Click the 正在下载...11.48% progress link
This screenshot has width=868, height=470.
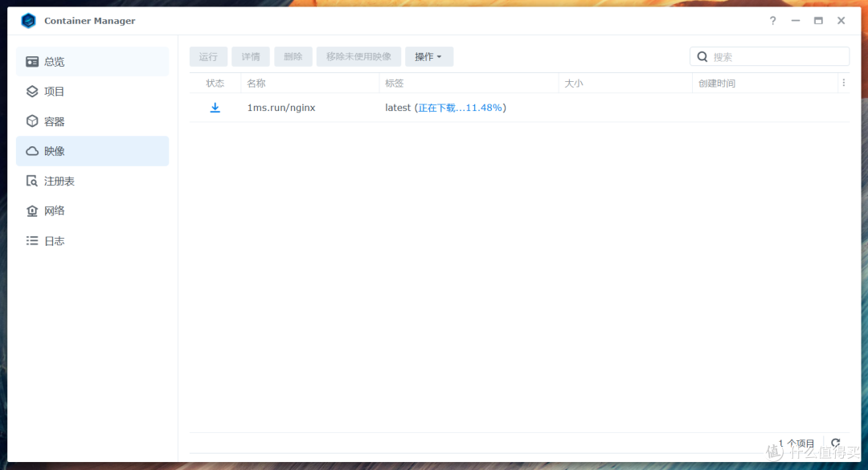coord(460,108)
